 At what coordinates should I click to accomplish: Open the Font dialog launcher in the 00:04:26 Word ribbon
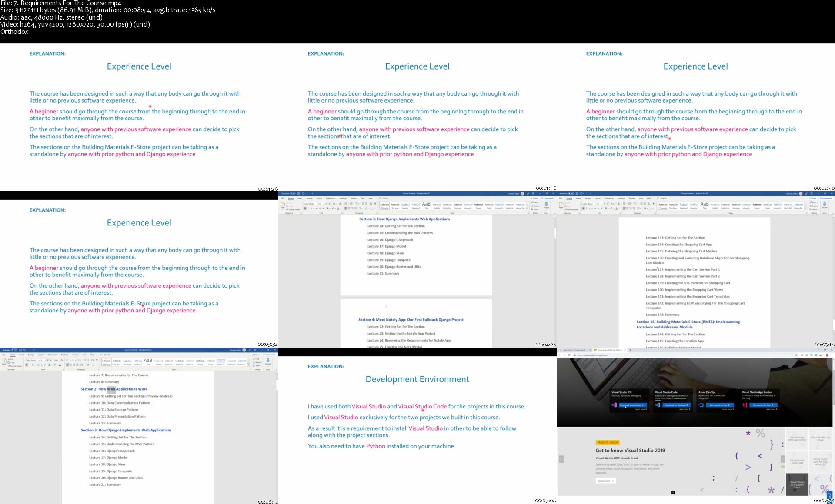coord(342,213)
